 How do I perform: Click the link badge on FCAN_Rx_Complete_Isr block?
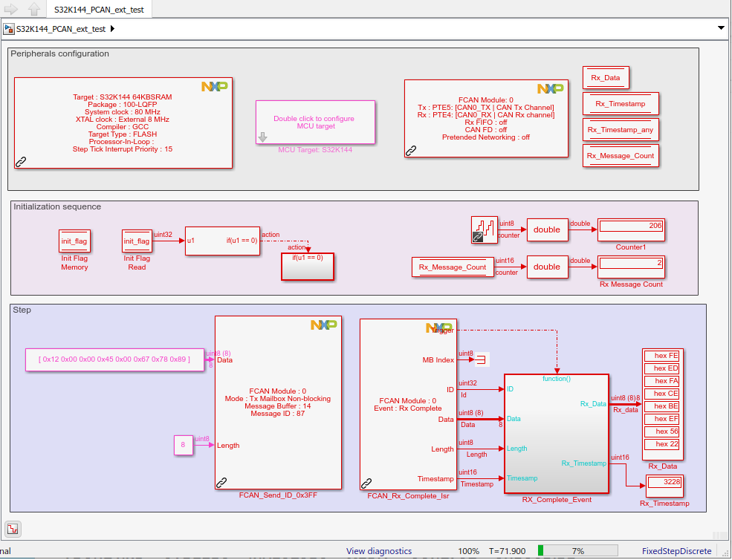click(366, 481)
